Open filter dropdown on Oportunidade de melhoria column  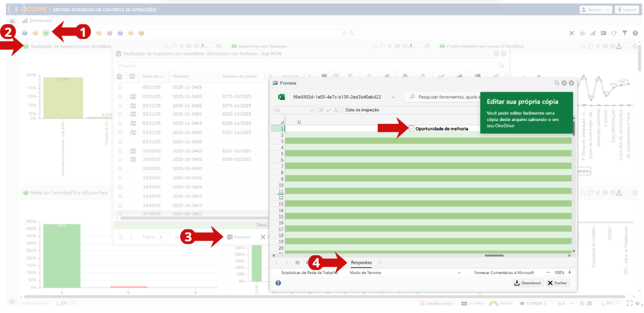coord(411,128)
